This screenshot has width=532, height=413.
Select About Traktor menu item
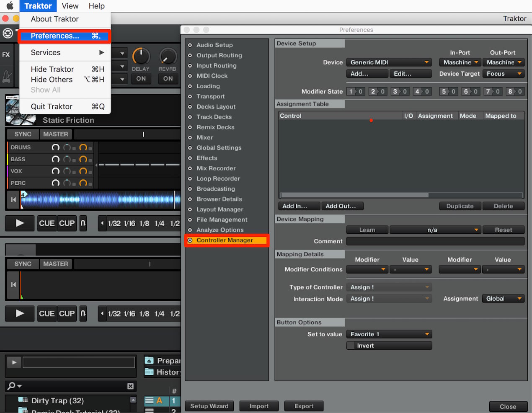[x=65, y=19]
